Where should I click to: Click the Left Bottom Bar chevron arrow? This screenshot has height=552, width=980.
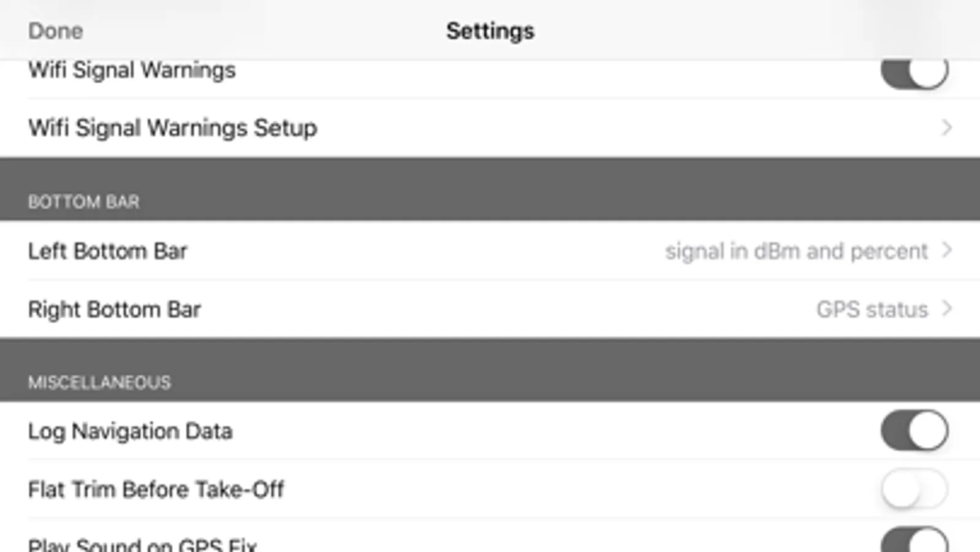[947, 250]
